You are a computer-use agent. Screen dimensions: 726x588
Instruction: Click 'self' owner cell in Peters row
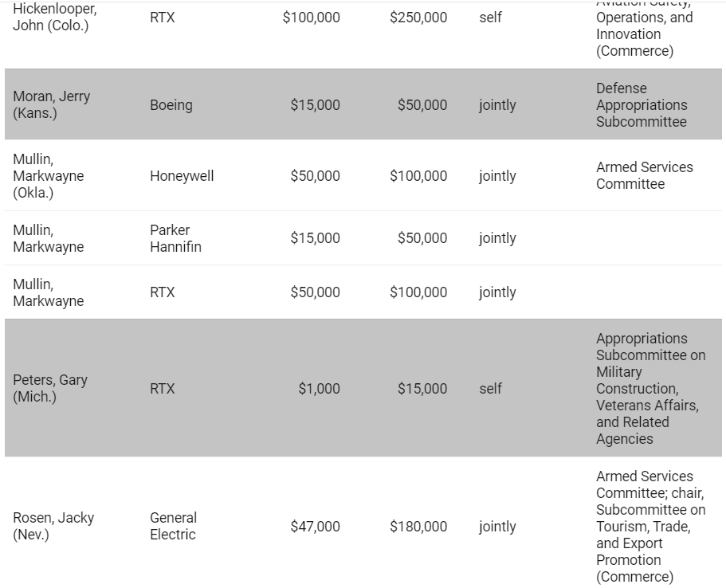490,389
